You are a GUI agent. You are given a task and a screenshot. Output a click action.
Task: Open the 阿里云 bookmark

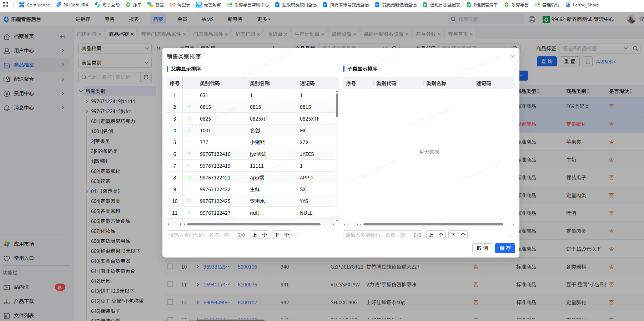[180, 5]
